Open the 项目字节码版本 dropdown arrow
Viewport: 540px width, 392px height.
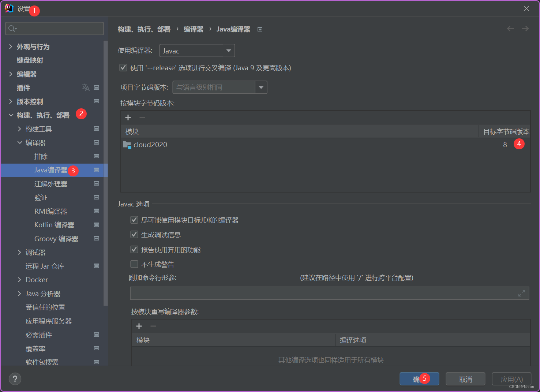261,87
